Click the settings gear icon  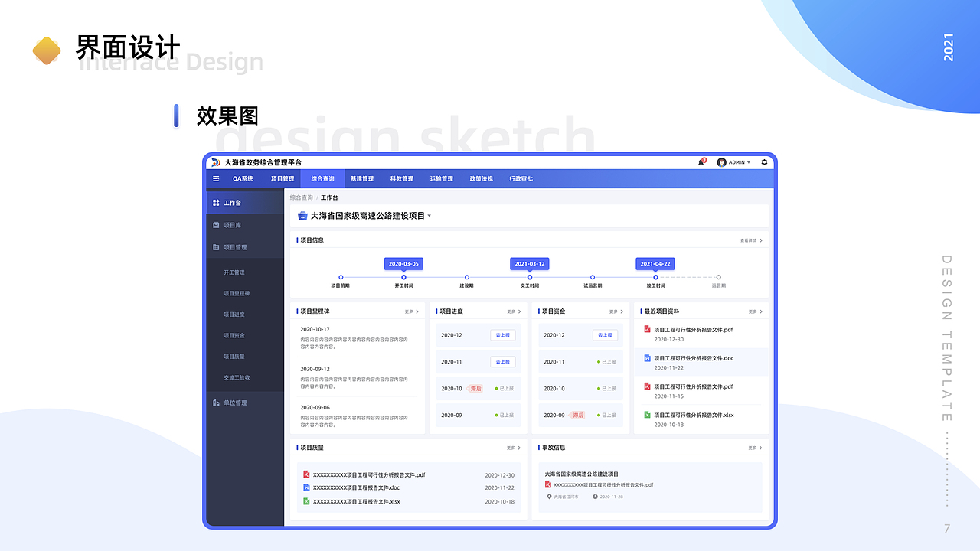[x=763, y=162]
